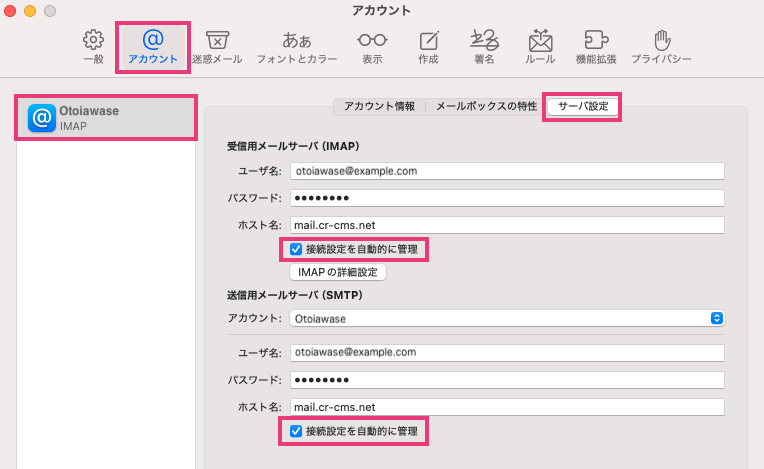Switch to the アカウント情報 tab
This screenshot has height=469, width=764.
379,106
